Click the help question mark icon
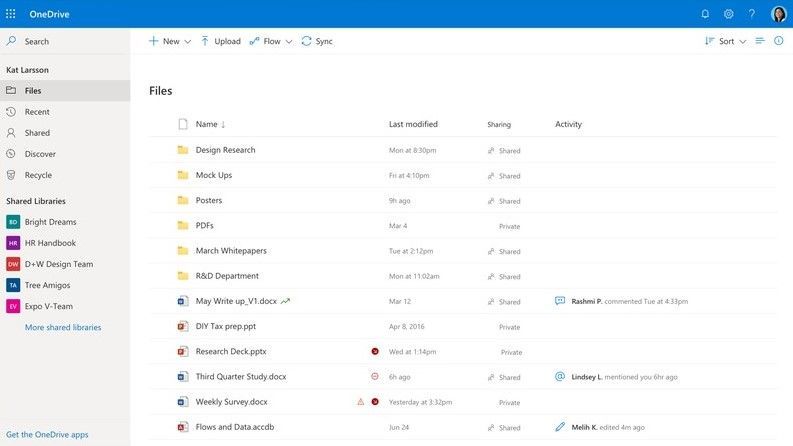Viewport: 793px width, 446px height. pos(752,14)
